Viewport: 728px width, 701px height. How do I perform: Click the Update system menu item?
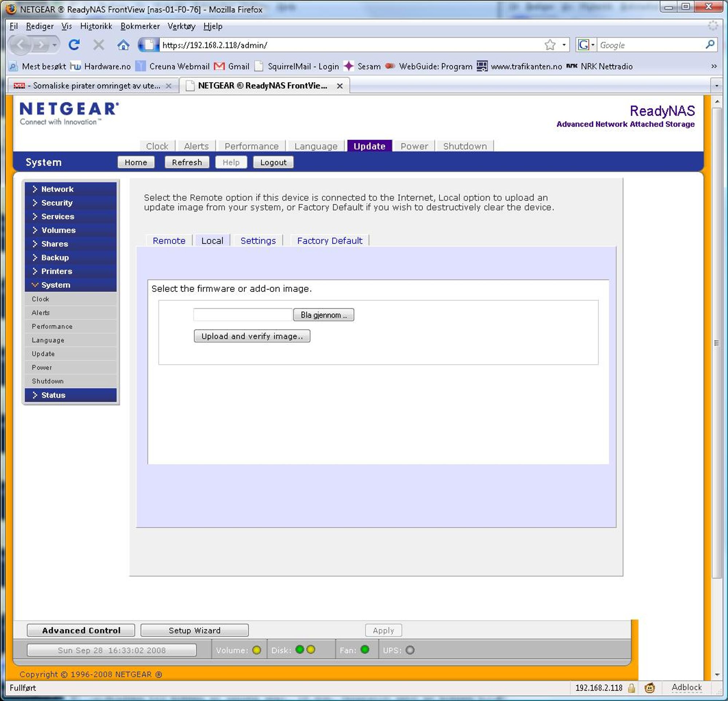tap(42, 354)
